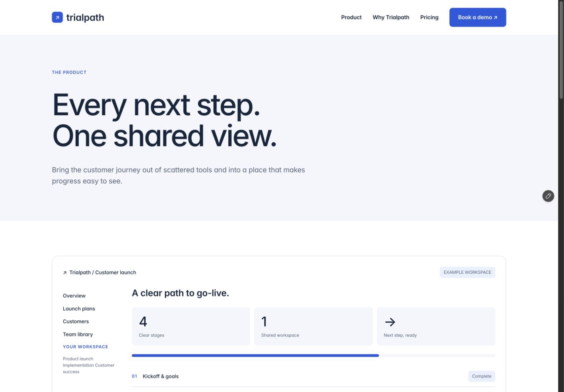Image resolution: width=564 pixels, height=392 pixels.
Task: Click the blue go-live progress bar
Action: click(x=255, y=356)
